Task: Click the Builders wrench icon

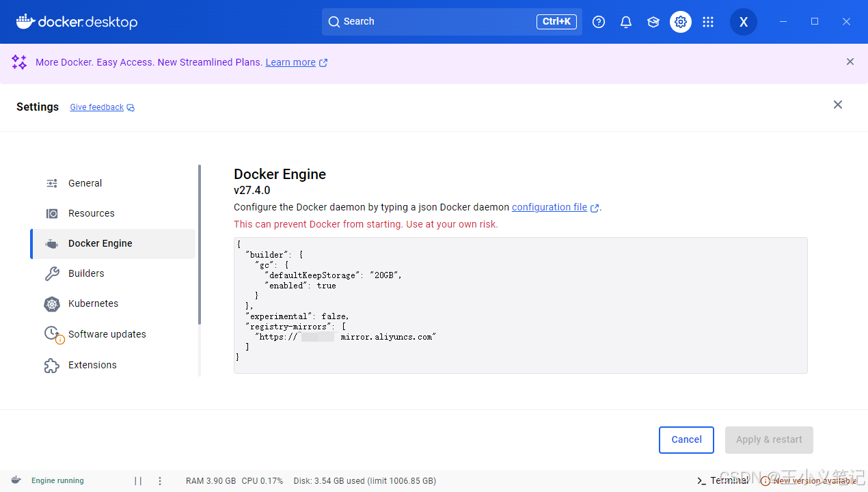Action: [x=52, y=273]
